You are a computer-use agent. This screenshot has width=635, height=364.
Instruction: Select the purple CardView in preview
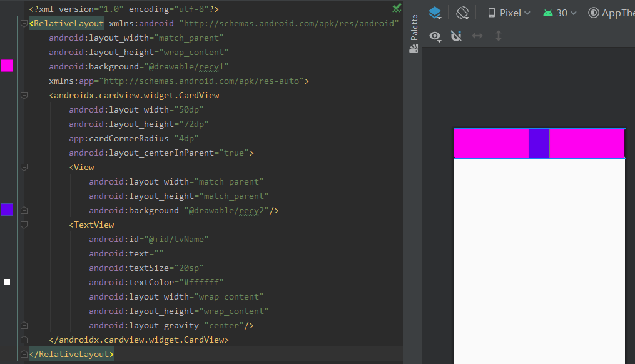539,143
